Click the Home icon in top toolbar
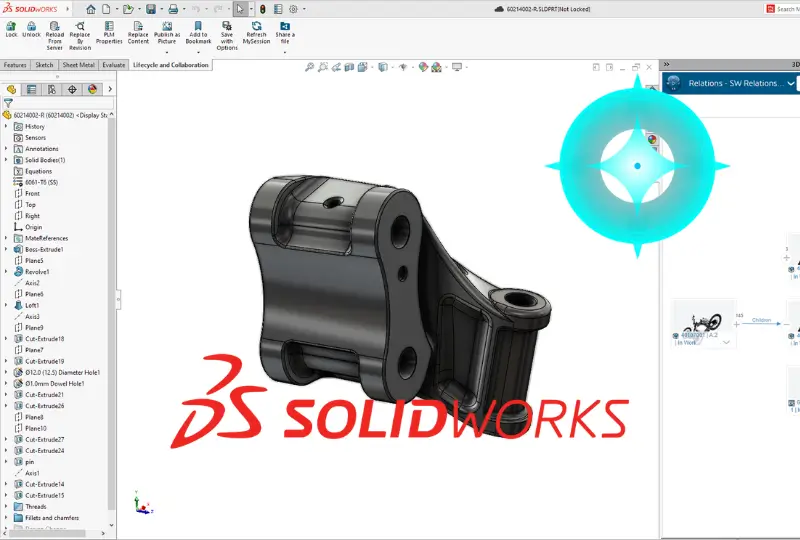 pos(91,9)
